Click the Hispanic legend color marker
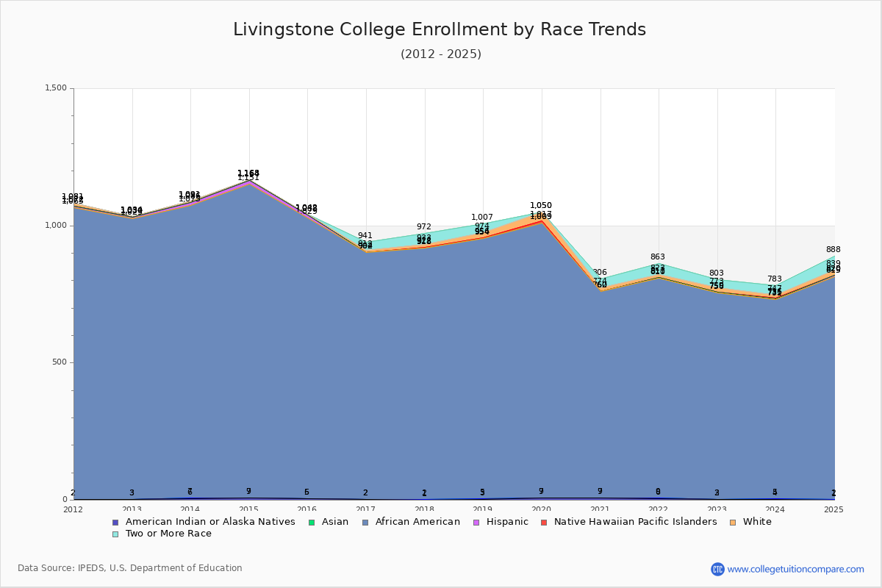The height and width of the screenshot is (588, 882). (476, 522)
